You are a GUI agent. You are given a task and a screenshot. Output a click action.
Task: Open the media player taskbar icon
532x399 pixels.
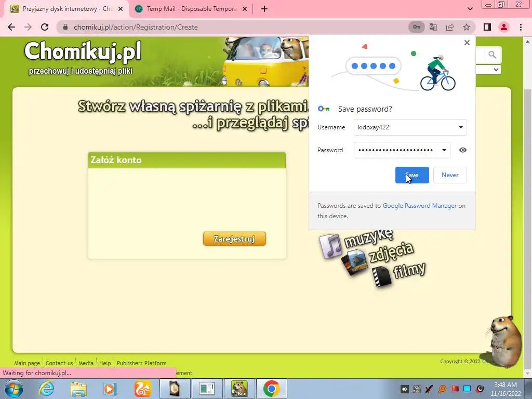(110, 389)
